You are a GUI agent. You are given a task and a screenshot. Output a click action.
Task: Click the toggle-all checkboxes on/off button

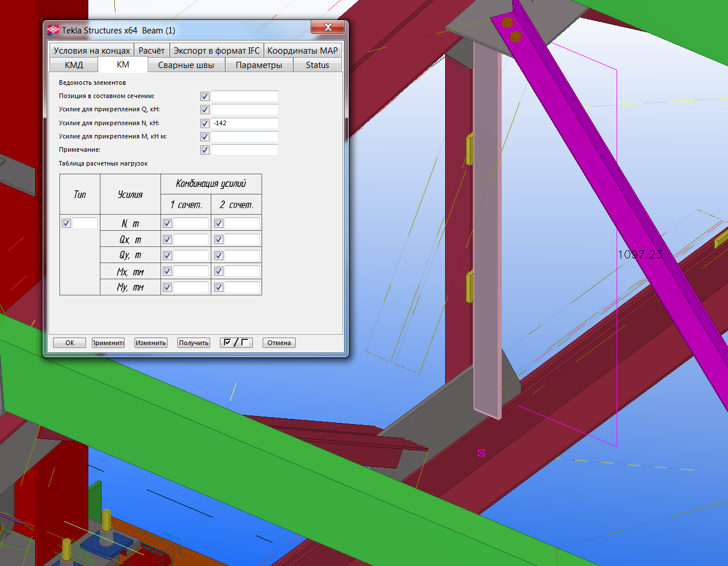236,343
